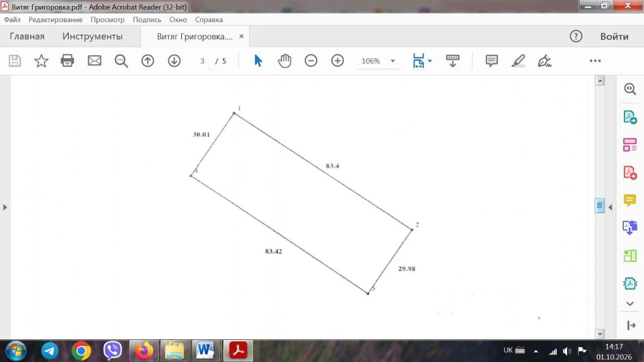Open the find text magnifier tool
Image resolution: width=644 pixels, height=362 pixels.
121,61
